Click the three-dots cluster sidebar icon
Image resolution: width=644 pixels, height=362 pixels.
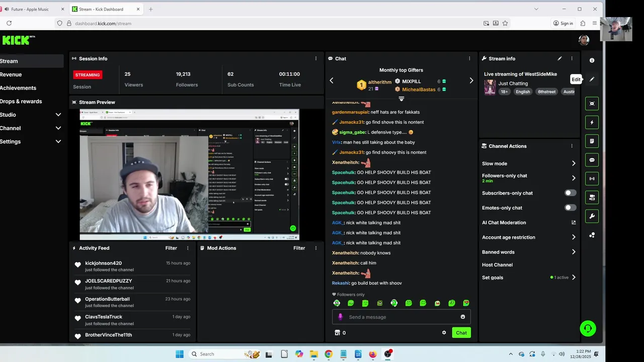pyautogui.click(x=592, y=235)
